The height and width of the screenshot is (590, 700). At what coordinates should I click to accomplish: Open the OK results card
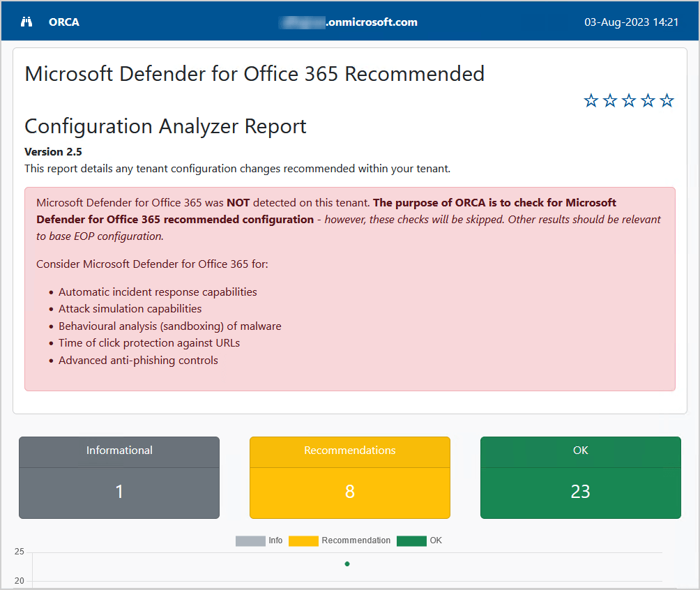pos(581,478)
